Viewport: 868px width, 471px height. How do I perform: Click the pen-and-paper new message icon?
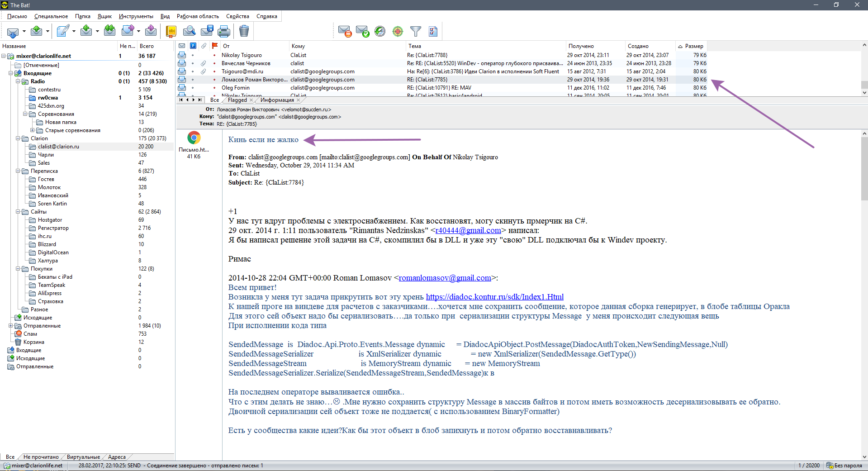pyautogui.click(x=62, y=31)
